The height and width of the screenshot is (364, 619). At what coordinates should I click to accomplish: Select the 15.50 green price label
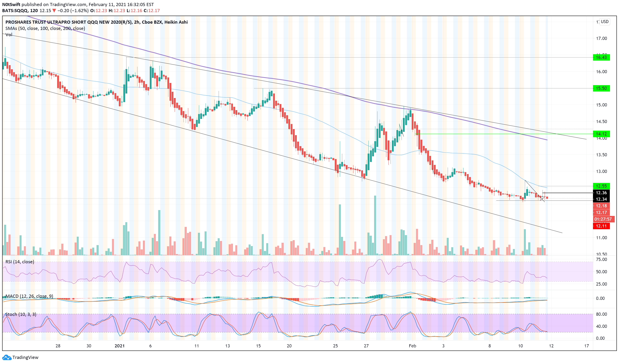click(601, 88)
